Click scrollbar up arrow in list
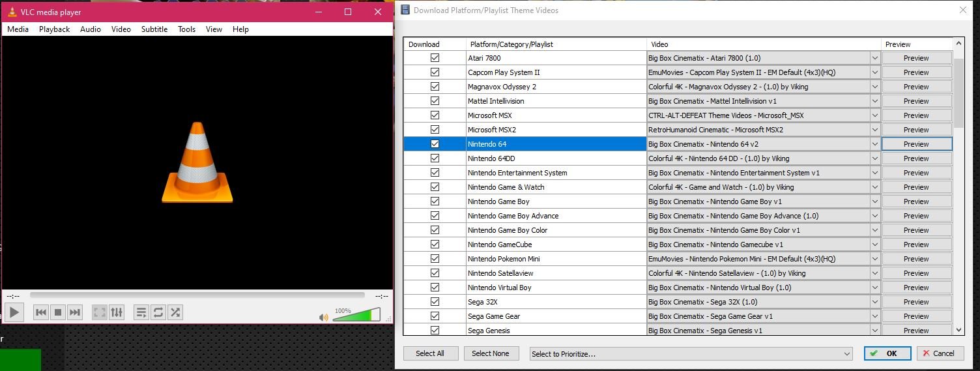 tap(958, 44)
